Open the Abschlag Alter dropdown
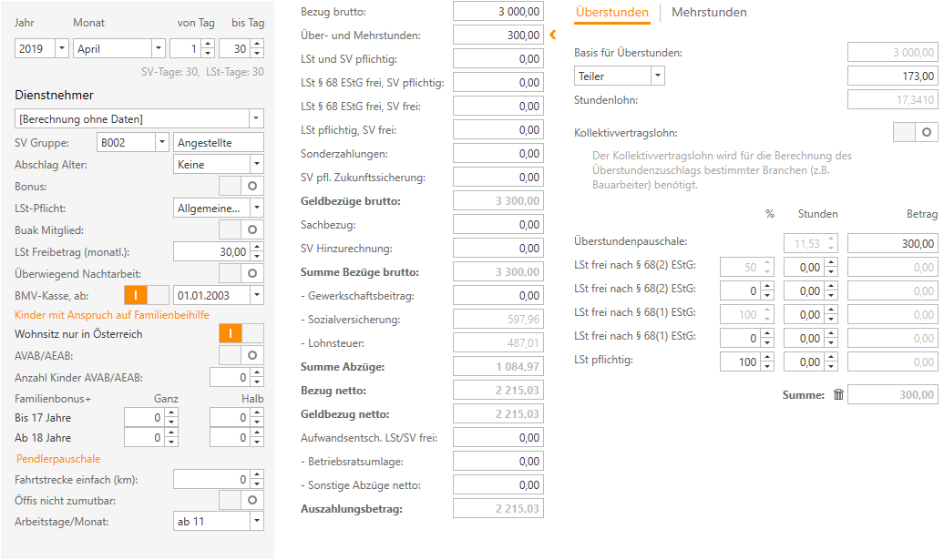 [x=256, y=164]
